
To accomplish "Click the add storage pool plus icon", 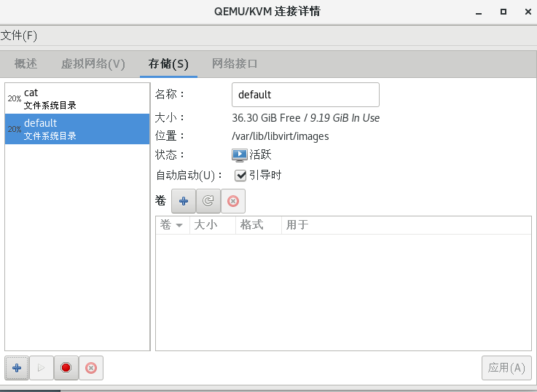I will coord(17,368).
